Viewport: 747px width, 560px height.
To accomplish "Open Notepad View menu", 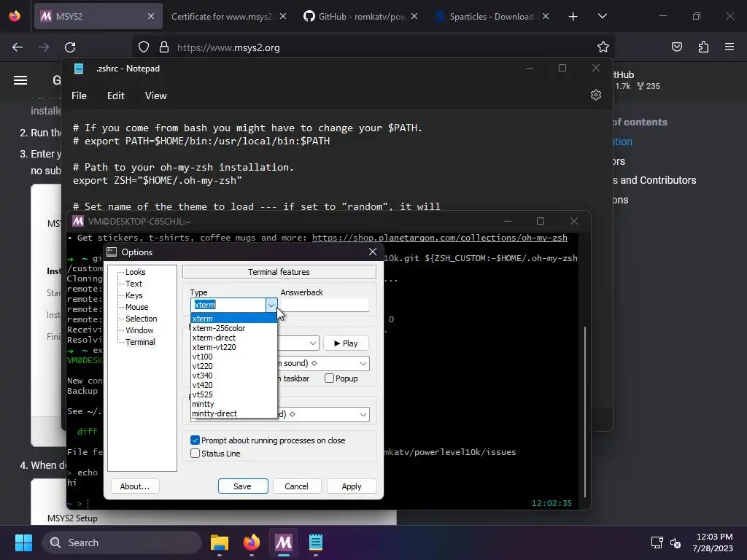I will [156, 96].
